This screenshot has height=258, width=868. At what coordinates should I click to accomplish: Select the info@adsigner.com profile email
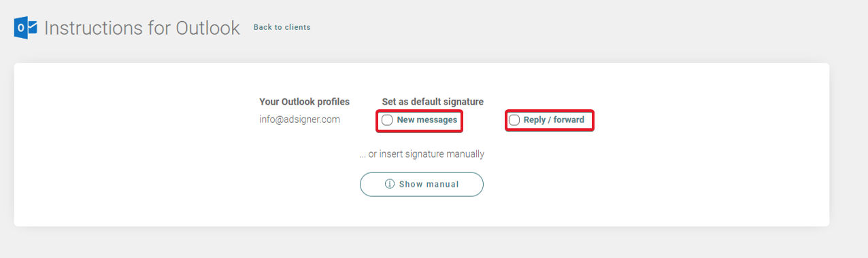pos(299,119)
